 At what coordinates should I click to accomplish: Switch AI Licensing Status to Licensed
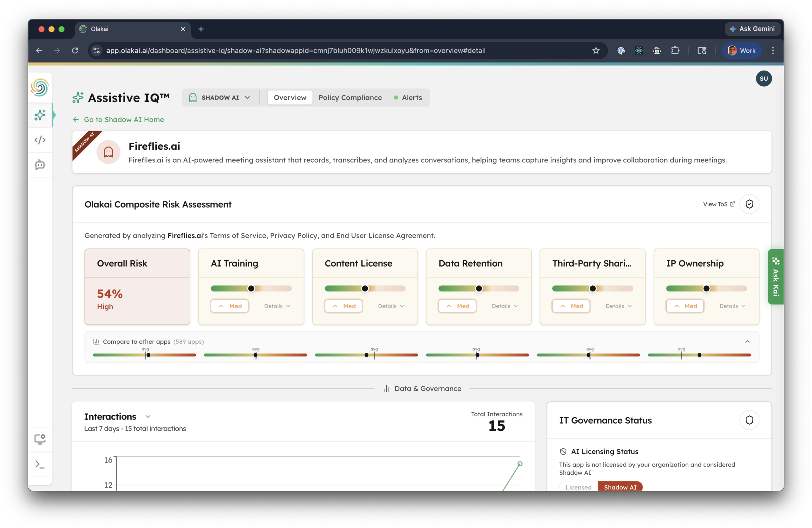(579, 487)
